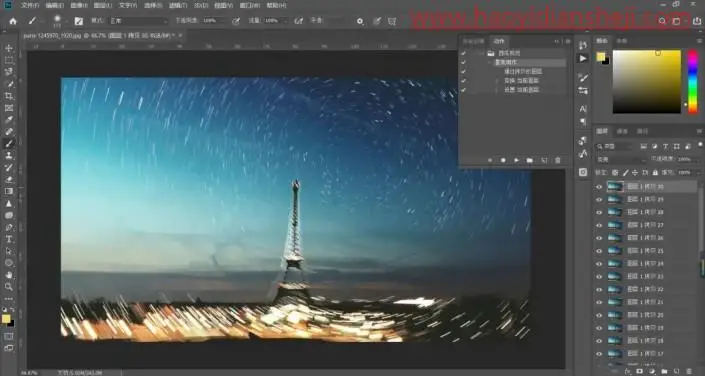Filter layers by type layers (T icon)
Image resolution: width=705 pixels, height=376 pixels.
point(666,146)
